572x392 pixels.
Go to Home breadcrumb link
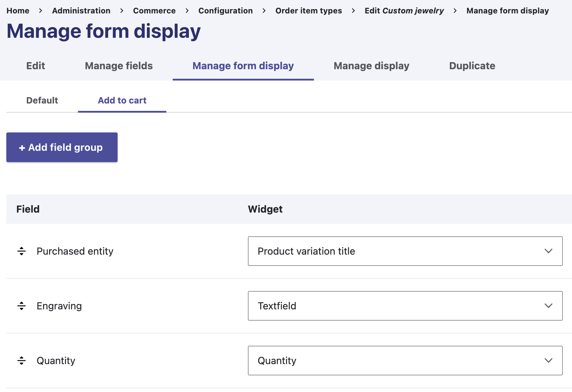pos(18,11)
